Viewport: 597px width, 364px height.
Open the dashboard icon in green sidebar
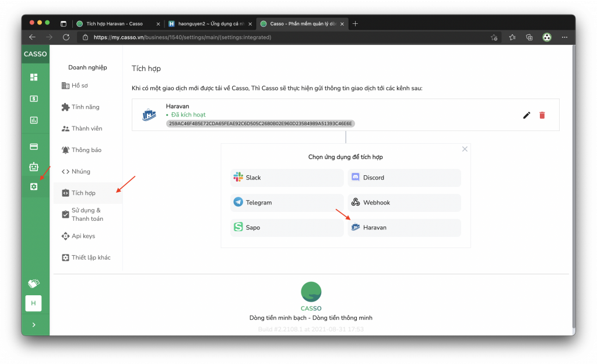pos(34,77)
